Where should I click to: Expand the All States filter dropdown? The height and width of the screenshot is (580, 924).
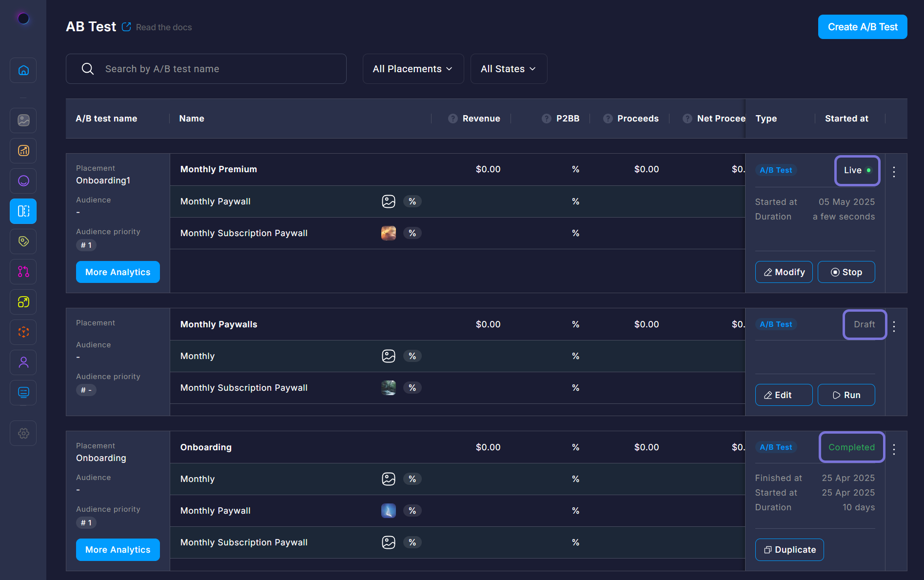[508, 69]
